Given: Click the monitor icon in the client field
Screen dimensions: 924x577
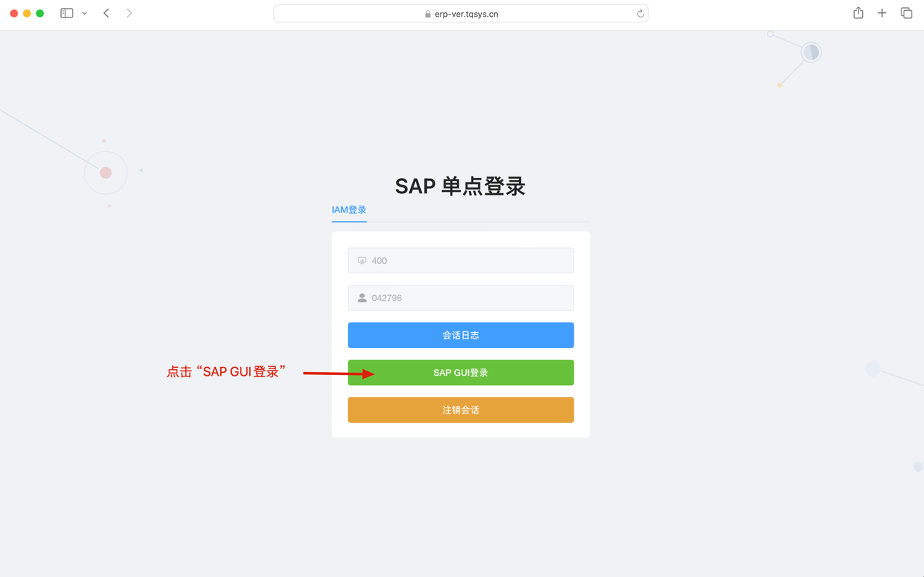Looking at the screenshot, I should (x=362, y=260).
